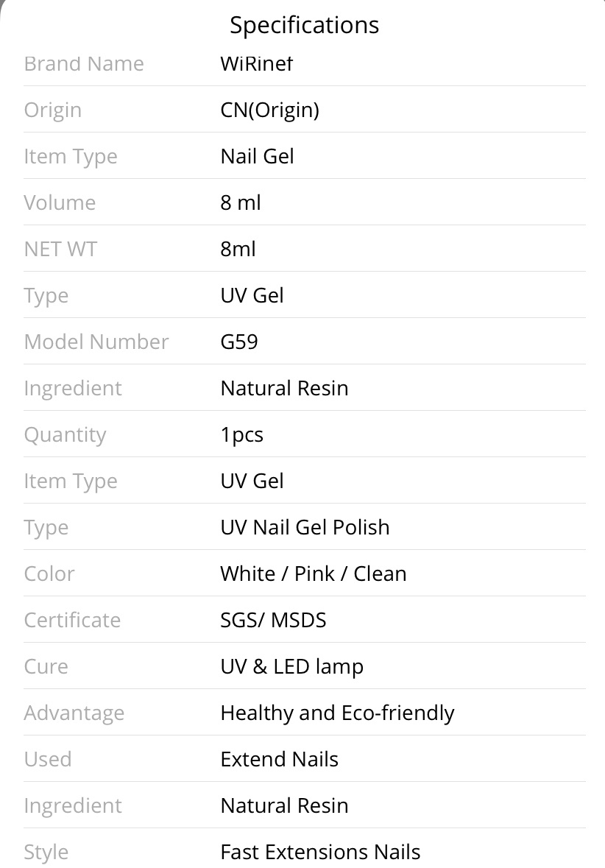The width and height of the screenshot is (605, 868).
Task: Select the Brand Name value WiRinef
Action: pos(256,63)
